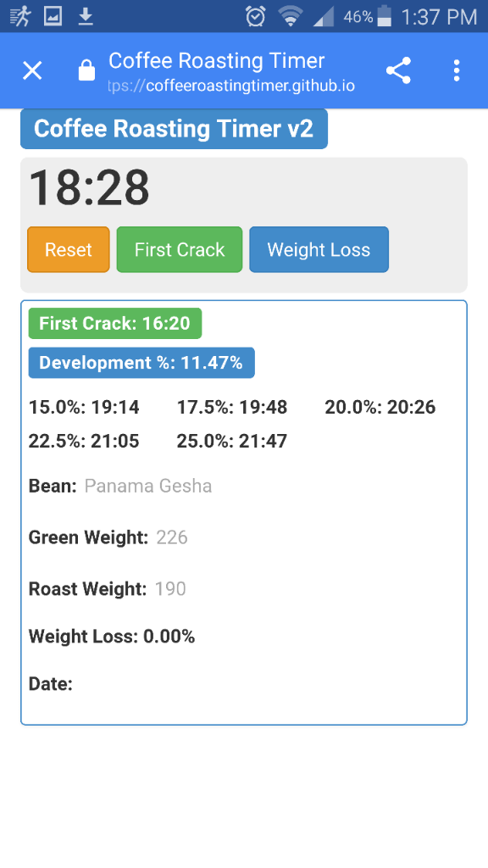Image resolution: width=488 pixels, height=868 pixels.
Task: Click the orange Reset button
Action: coord(69,250)
